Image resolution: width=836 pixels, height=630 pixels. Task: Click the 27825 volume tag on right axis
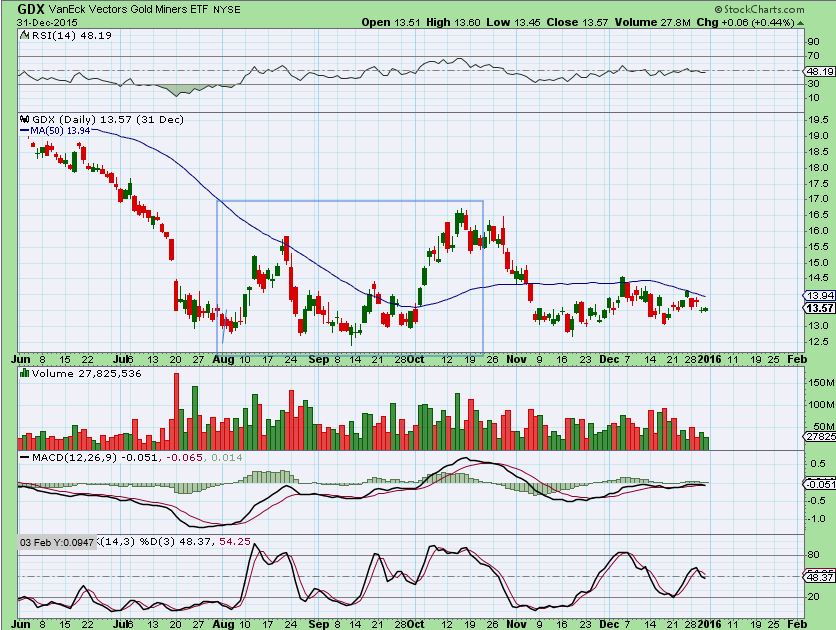[x=820, y=436]
